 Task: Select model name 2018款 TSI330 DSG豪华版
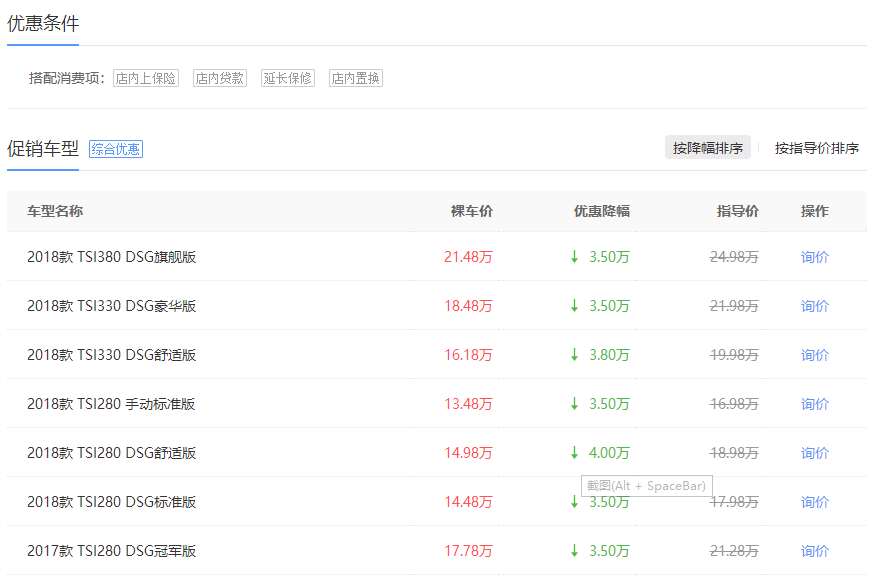[112, 306]
